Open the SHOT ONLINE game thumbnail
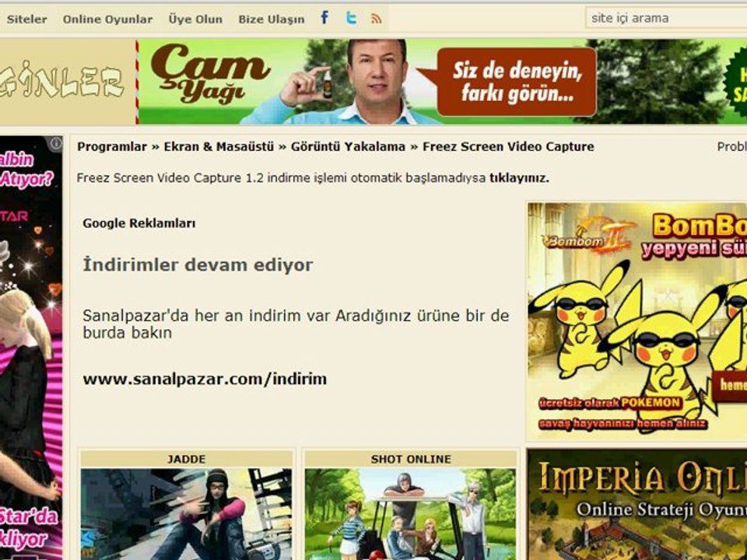This screenshot has width=747, height=560. pyautogui.click(x=410, y=514)
